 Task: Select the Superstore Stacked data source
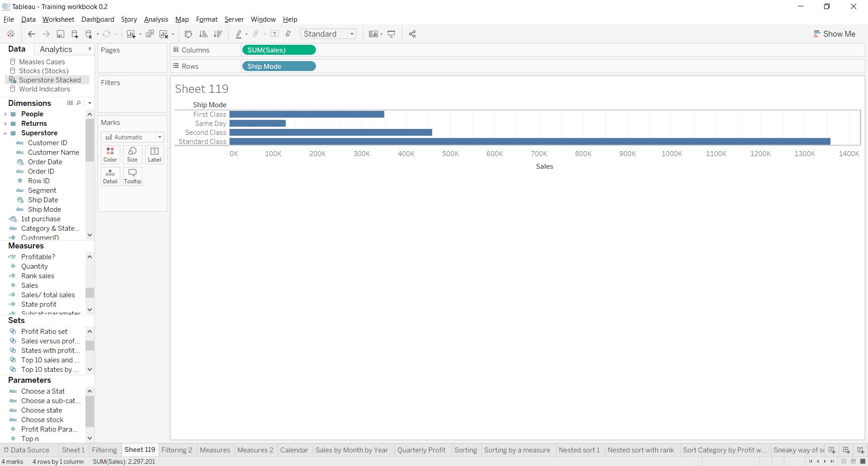(48, 80)
